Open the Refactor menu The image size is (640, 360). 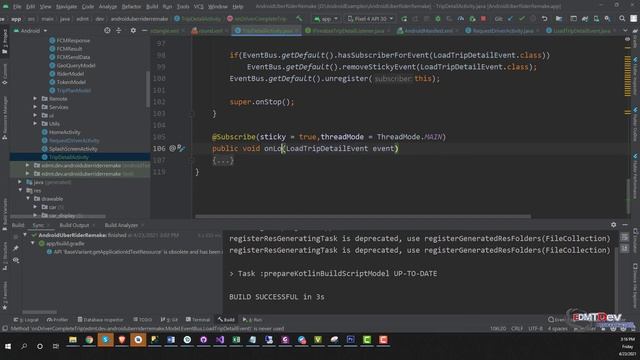point(131,7)
